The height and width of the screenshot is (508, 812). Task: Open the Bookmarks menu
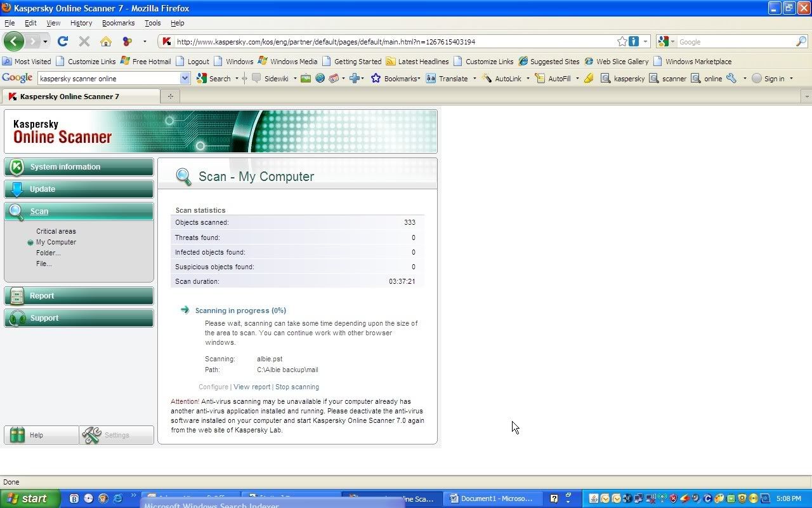(x=119, y=23)
